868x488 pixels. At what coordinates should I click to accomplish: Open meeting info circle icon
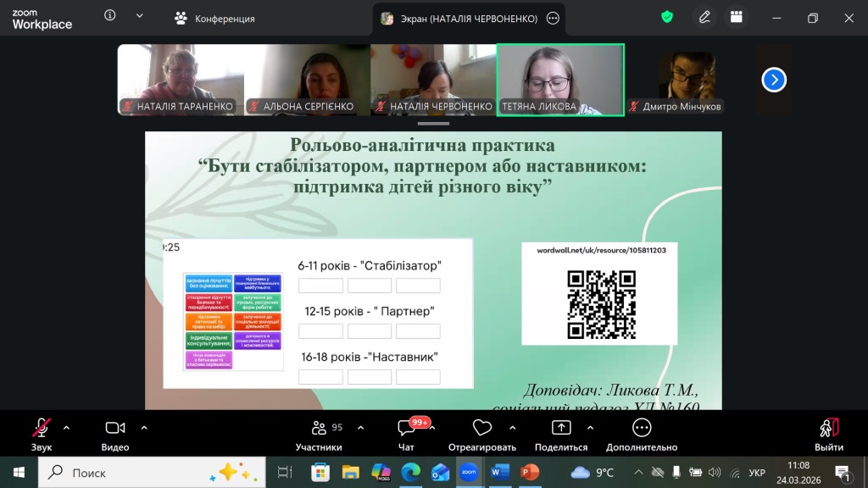[110, 16]
